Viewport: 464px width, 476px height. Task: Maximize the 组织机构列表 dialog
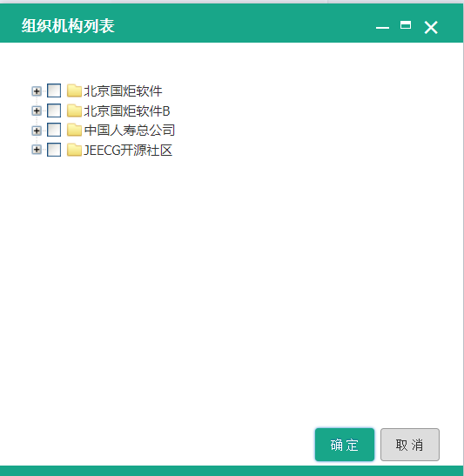406,25
